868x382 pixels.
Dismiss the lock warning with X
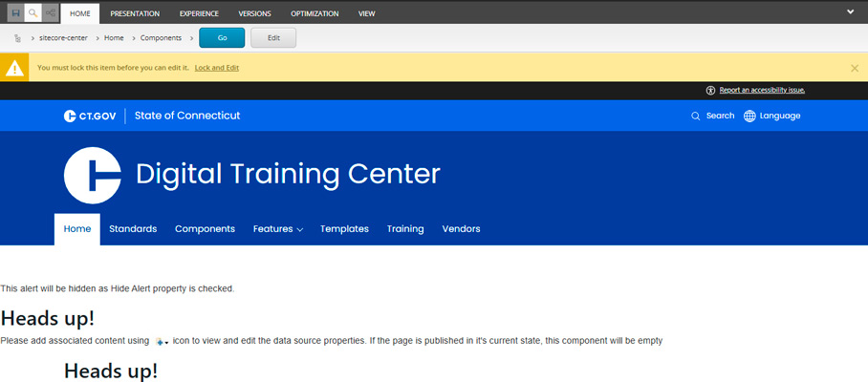point(854,68)
